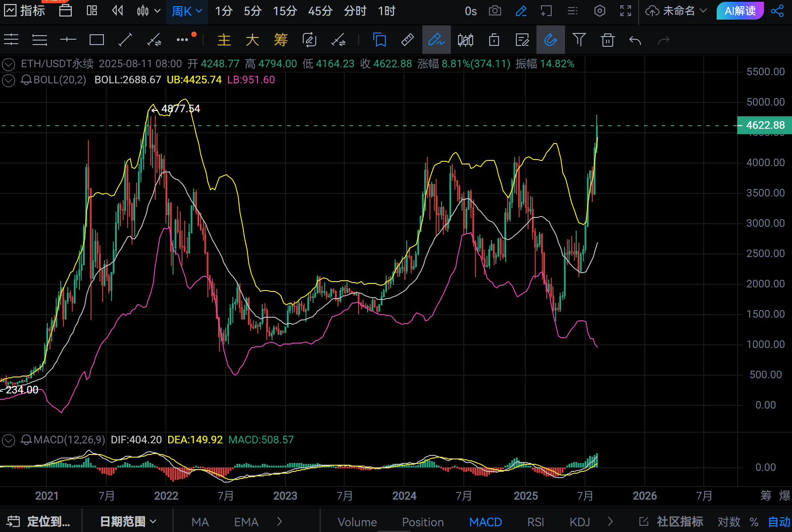Switch to the 分时 timeframe
The height and width of the screenshot is (532, 792).
355,11
